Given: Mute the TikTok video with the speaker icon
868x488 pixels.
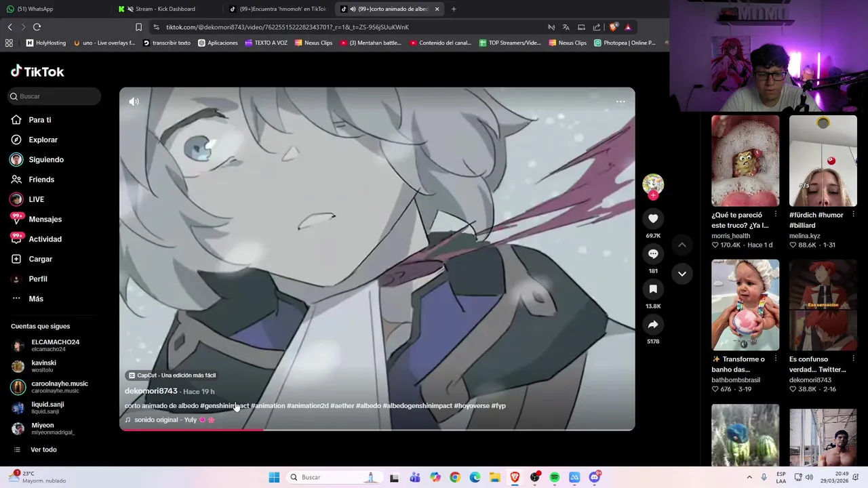Looking at the screenshot, I should (134, 102).
